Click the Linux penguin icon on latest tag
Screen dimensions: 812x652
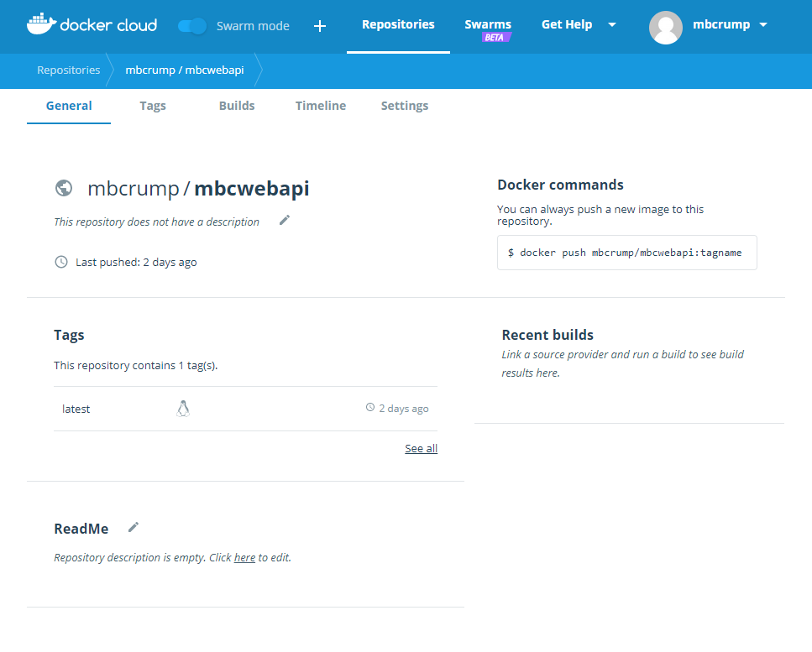(x=183, y=409)
